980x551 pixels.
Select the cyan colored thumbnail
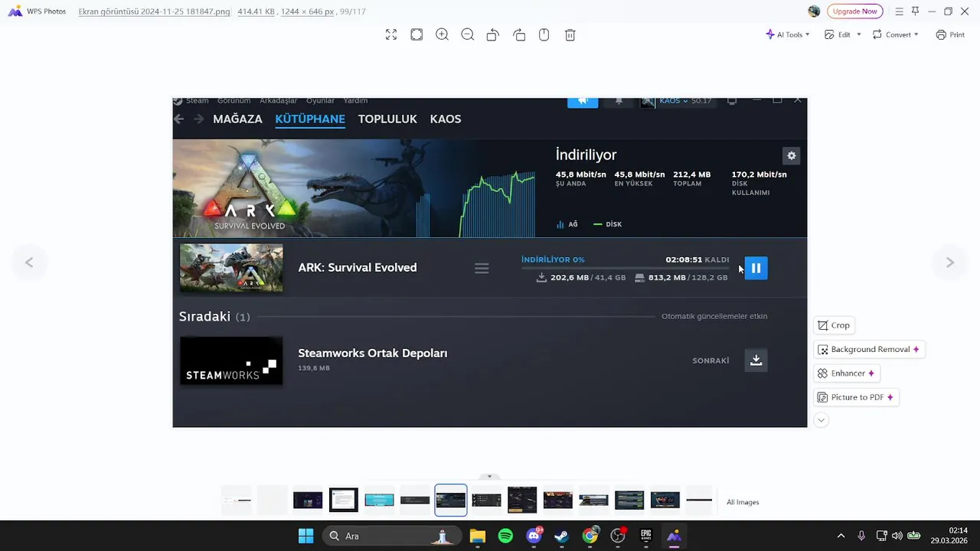[x=379, y=500]
